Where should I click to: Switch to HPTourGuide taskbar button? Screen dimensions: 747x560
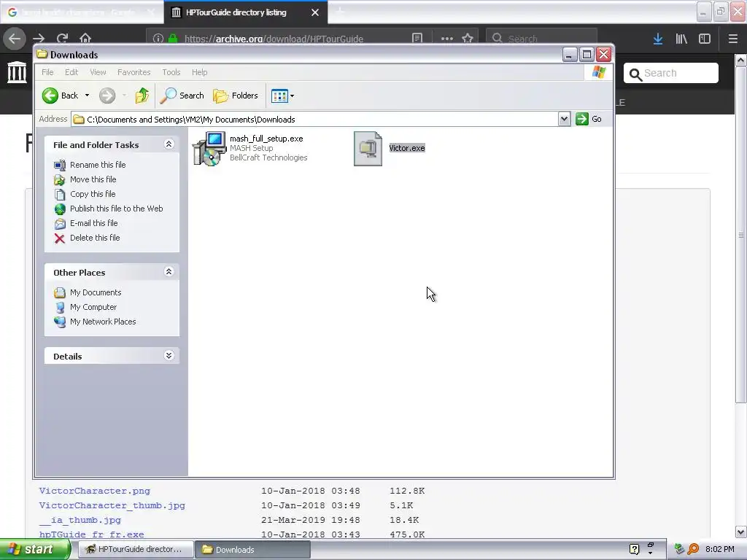136,550
